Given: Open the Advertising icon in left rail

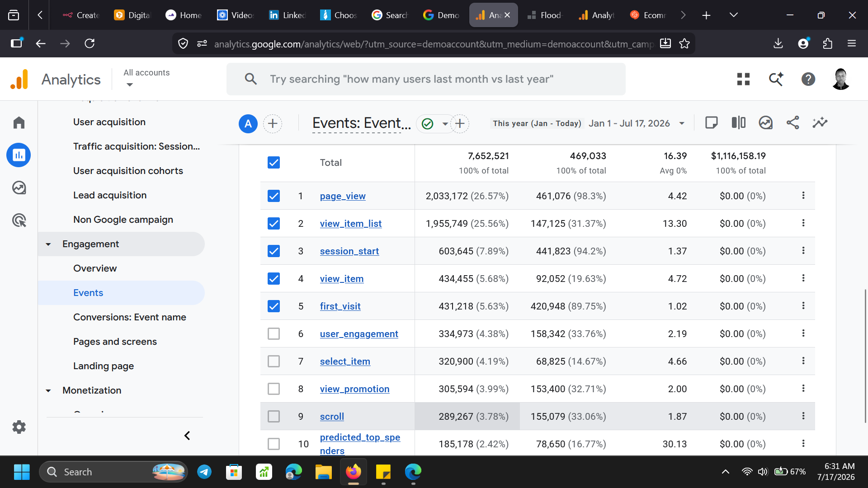Looking at the screenshot, I should (19, 221).
